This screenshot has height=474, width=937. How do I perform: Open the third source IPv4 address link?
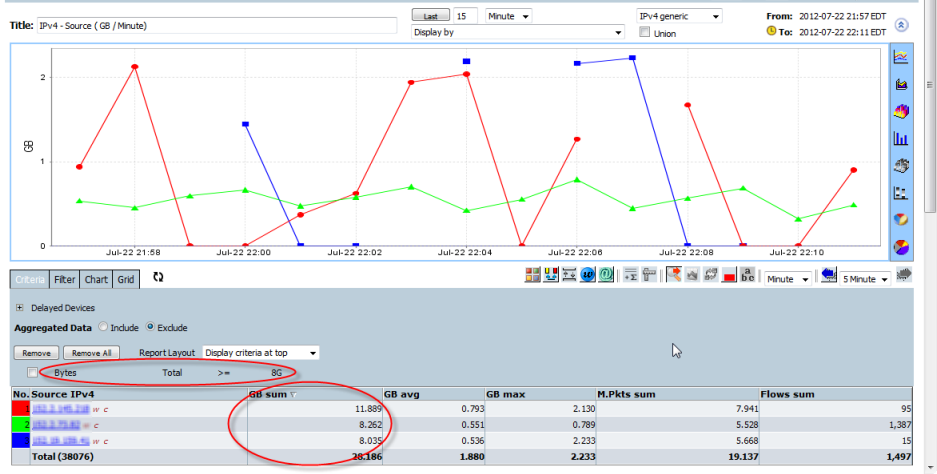60,441
